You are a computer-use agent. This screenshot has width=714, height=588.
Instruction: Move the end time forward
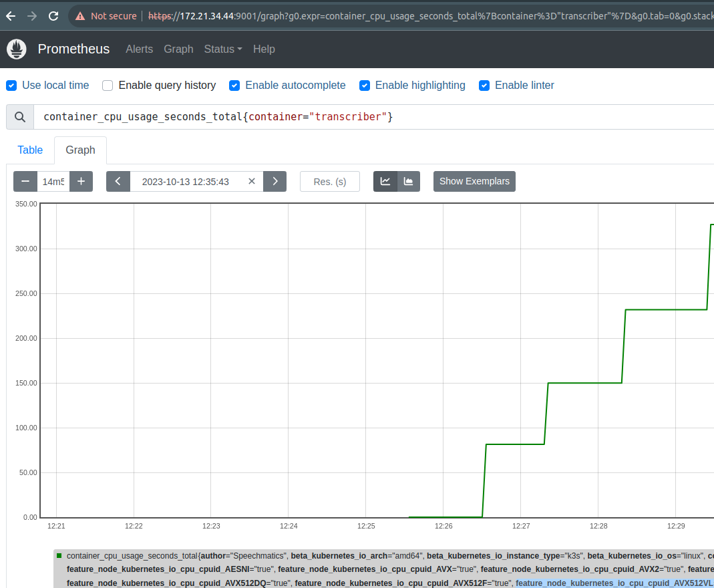[x=275, y=182]
